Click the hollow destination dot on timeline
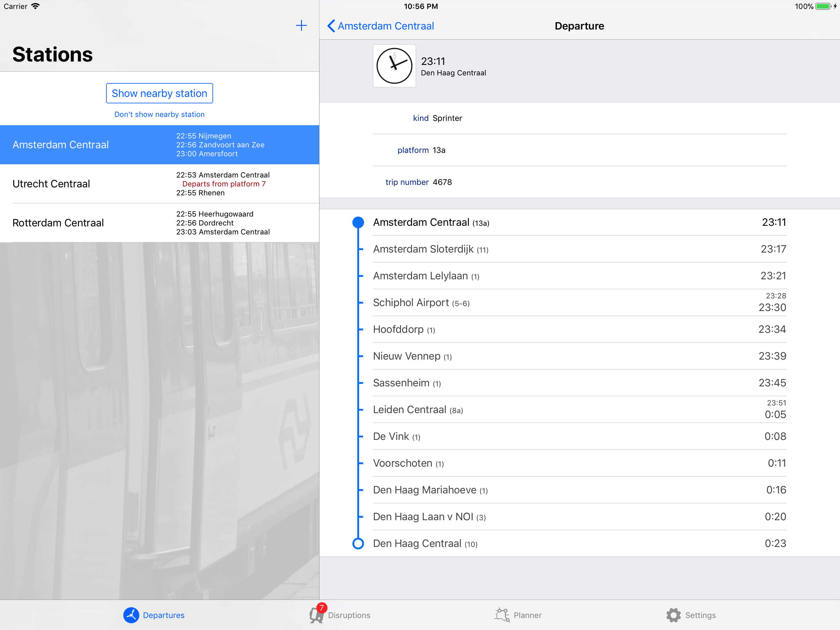This screenshot has width=840, height=630. [x=358, y=543]
